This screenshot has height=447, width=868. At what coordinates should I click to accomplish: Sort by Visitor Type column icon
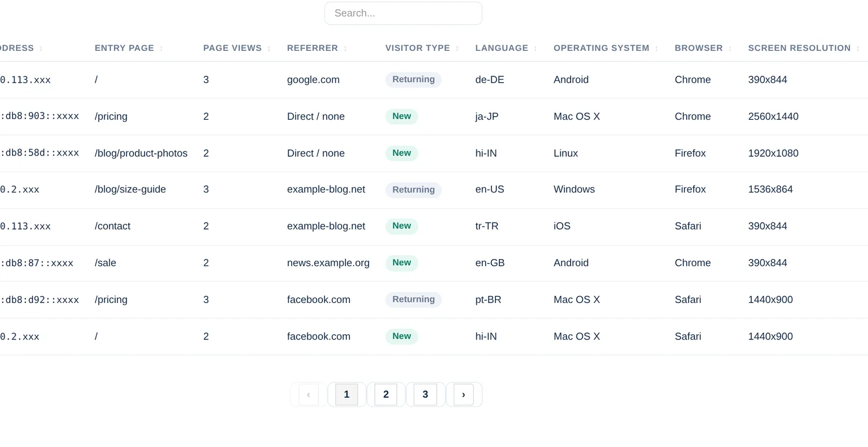tap(457, 49)
